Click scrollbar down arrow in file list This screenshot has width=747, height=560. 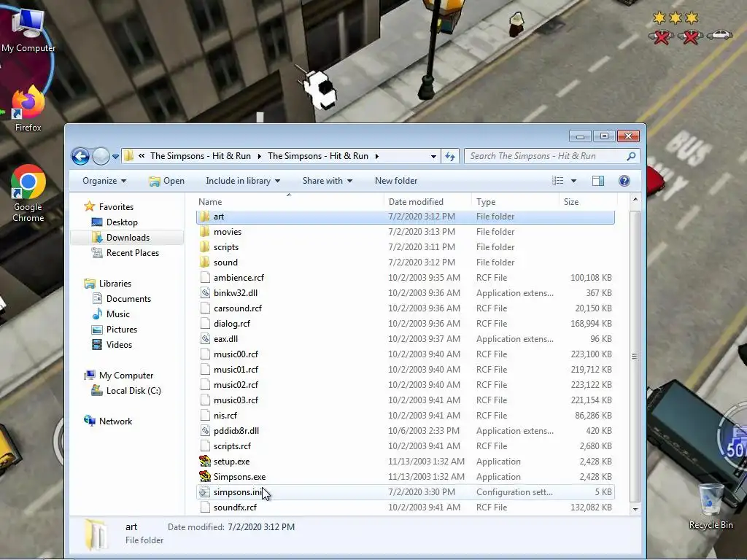coord(635,509)
